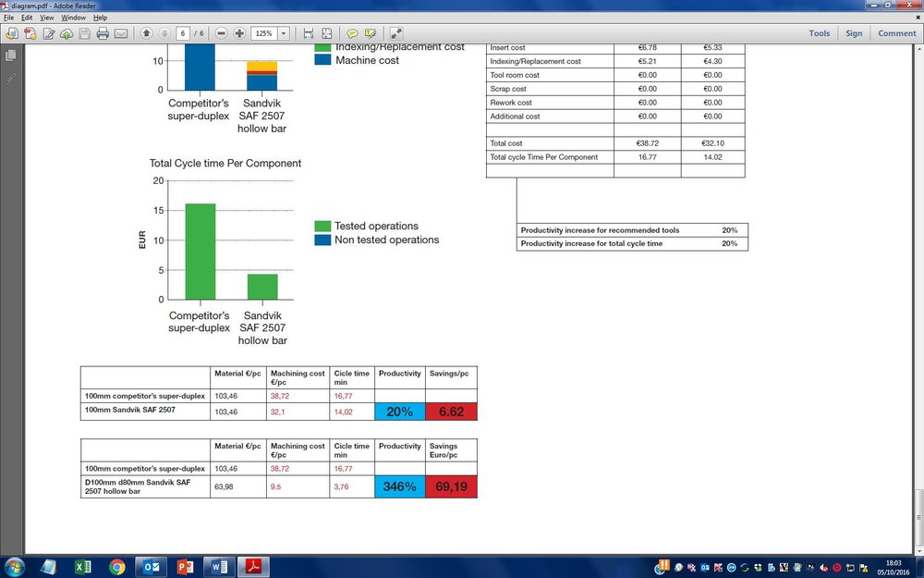
Task: Click the €32.10 total cost value
Action: [712, 143]
